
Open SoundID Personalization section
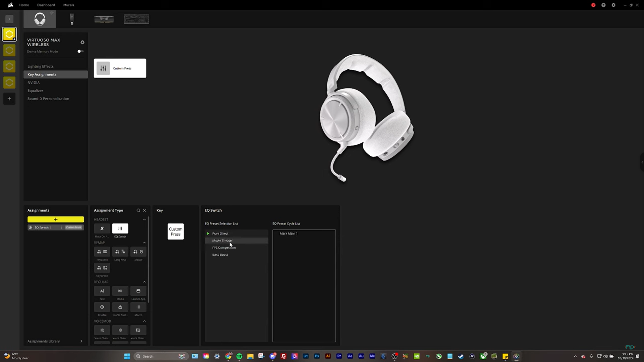(56, 99)
